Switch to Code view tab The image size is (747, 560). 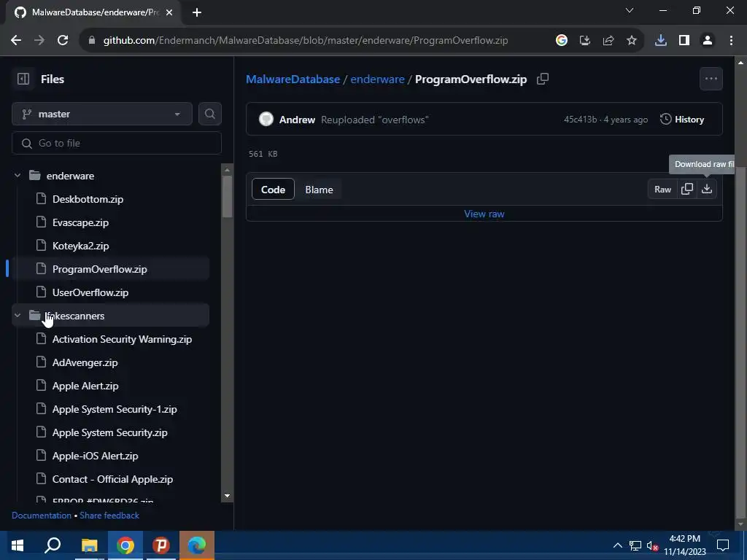pyautogui.click(x=273, y=190)
